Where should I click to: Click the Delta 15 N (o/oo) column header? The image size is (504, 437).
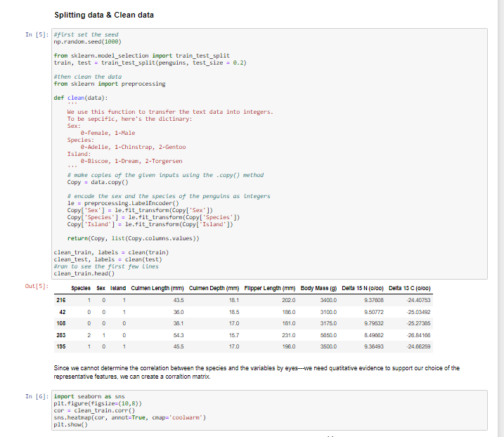coord(363,288)
